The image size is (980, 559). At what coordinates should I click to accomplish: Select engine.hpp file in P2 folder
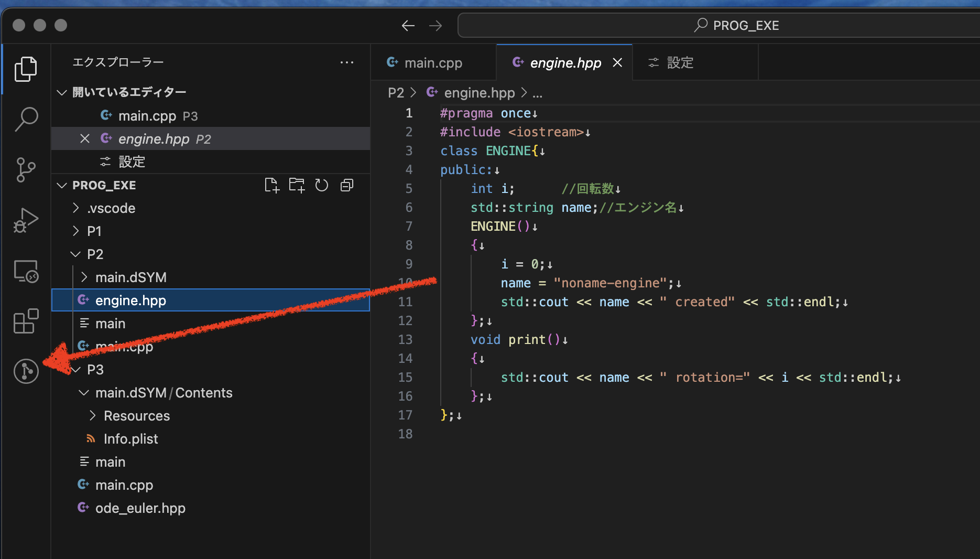(211, 300)
